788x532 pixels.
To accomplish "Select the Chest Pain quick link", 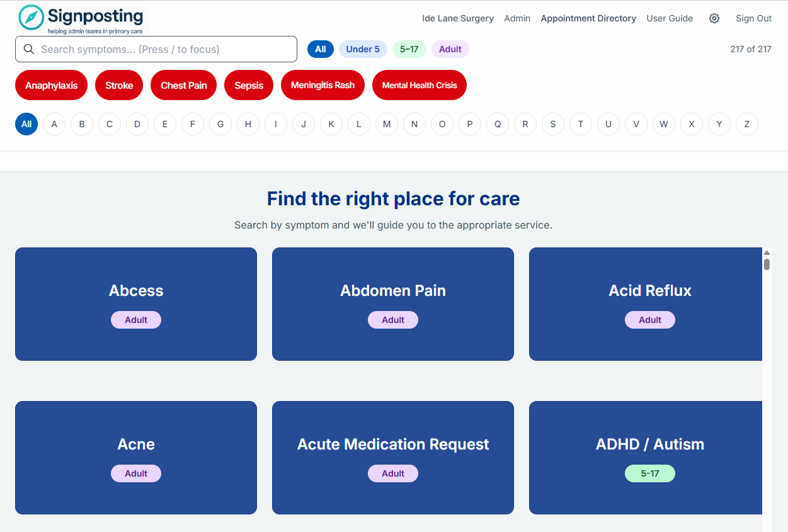I will [183, 84].
